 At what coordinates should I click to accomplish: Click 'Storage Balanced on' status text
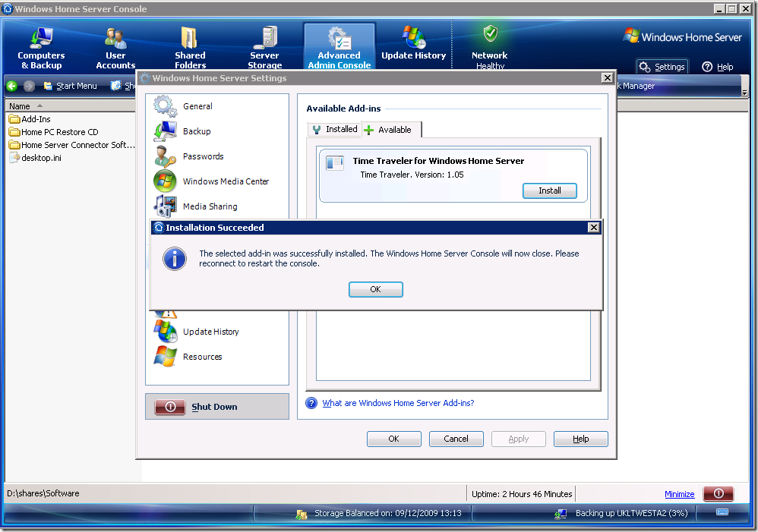click(387, 513)
